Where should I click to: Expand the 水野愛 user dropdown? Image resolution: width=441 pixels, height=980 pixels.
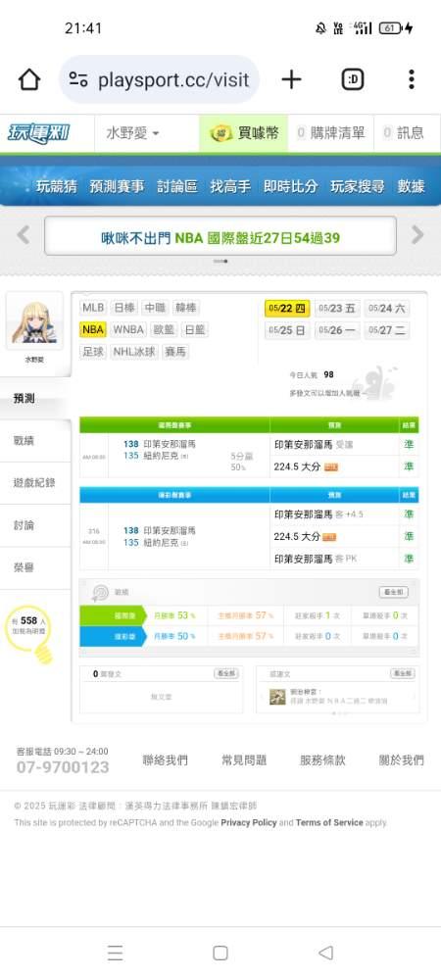pyautogui.click(x=132, y=133)
